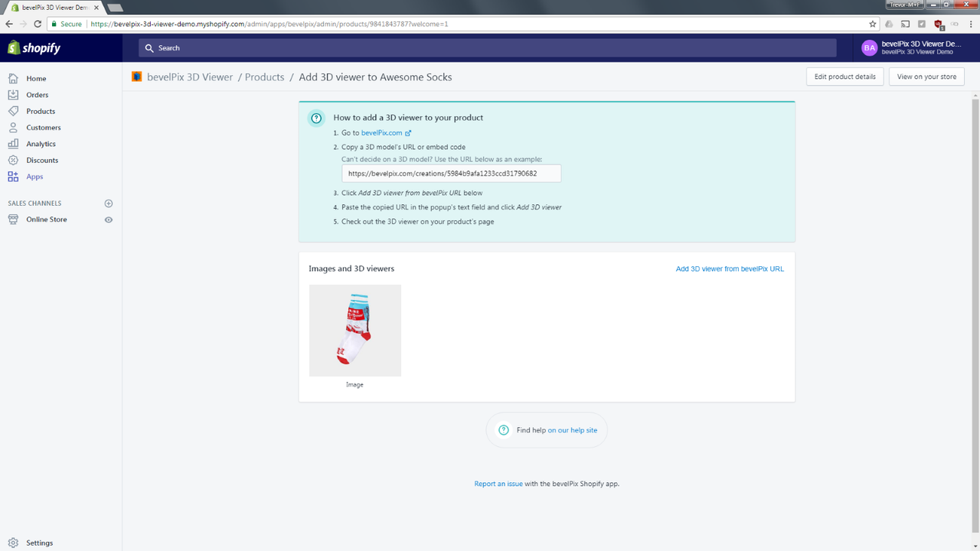Bookmark this page with the star icon
Image resolution: width=980 pixels, height=551 pixels.
tap(872, 24)
